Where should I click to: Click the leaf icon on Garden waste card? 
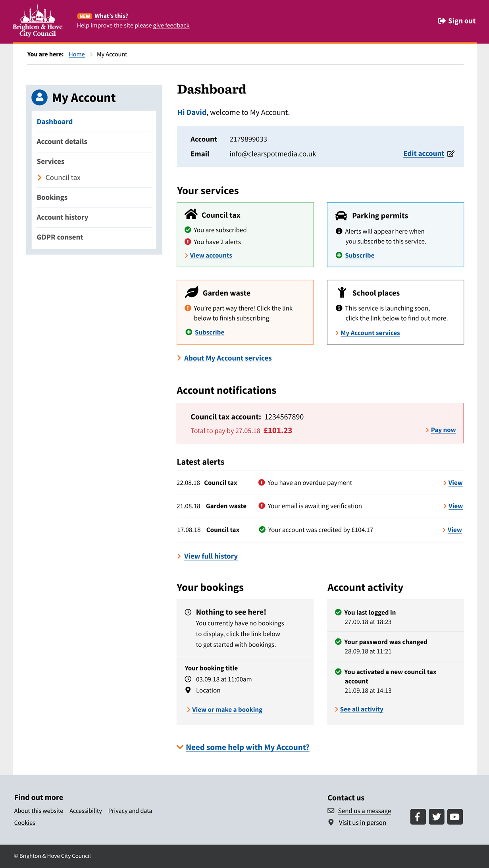coord(192,292)
